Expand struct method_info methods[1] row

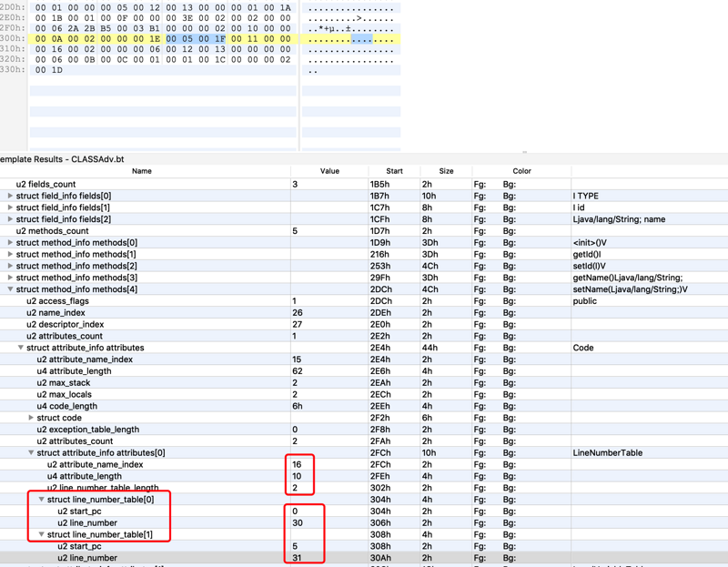click(10, 254)
